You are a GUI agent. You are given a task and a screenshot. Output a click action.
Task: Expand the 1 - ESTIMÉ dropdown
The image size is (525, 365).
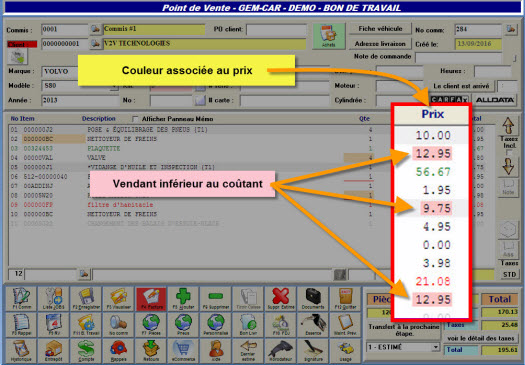436,347
